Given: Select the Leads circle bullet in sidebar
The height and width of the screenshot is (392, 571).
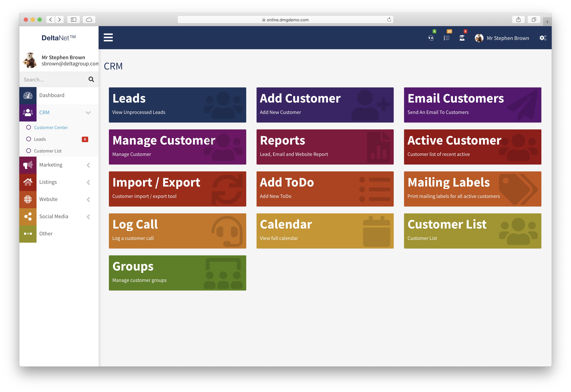Looking at the screenshot, I should 29,139.
